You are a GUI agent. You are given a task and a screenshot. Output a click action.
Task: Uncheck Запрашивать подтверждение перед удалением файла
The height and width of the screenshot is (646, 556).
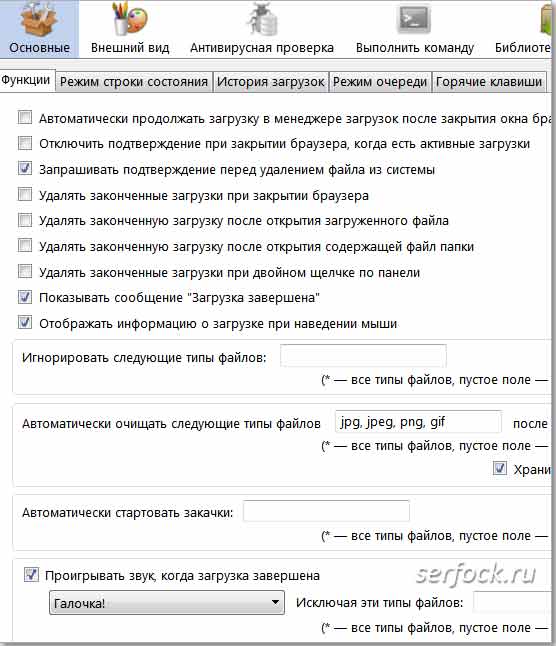point(25,169)
